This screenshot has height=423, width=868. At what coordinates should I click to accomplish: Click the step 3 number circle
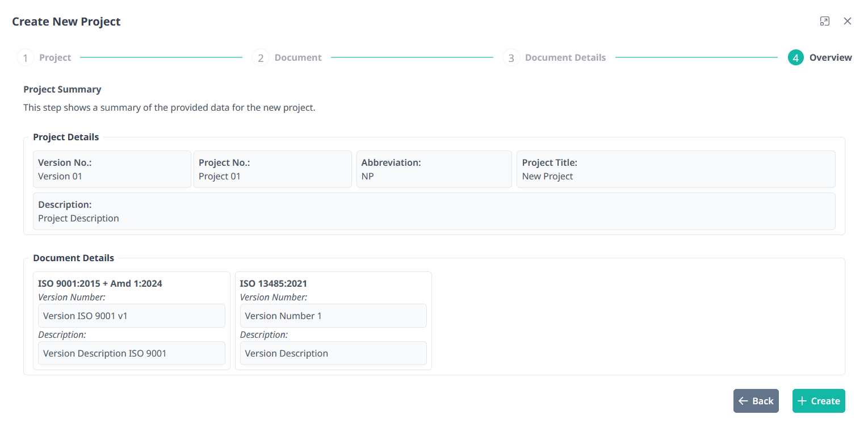click(511, 58)
